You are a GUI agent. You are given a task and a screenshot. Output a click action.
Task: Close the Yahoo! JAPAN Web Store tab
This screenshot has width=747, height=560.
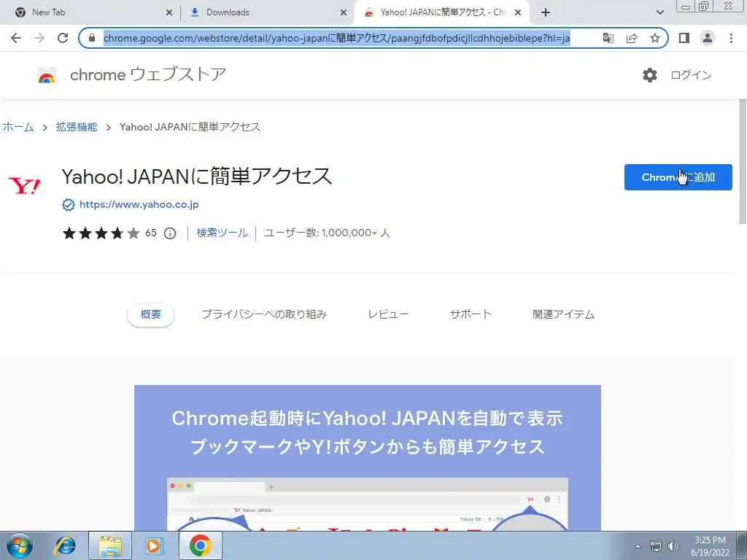[x=518, y=12]
